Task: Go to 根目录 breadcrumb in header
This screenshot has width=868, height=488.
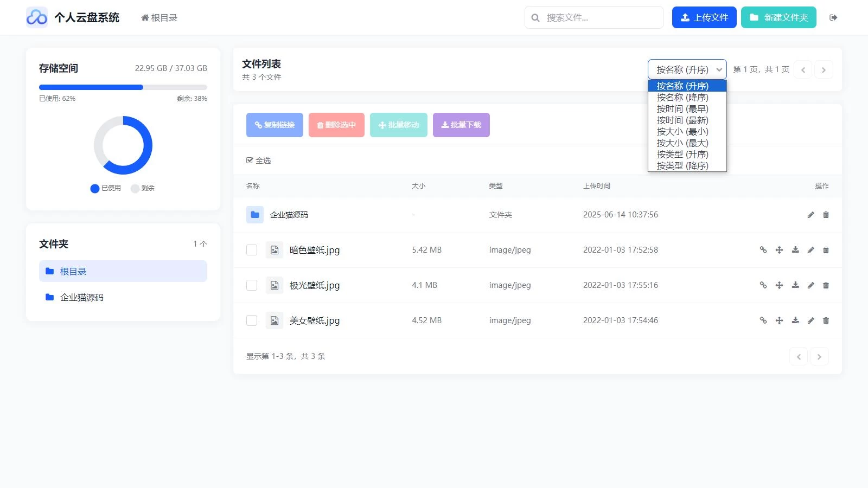Action: point(159,18)
